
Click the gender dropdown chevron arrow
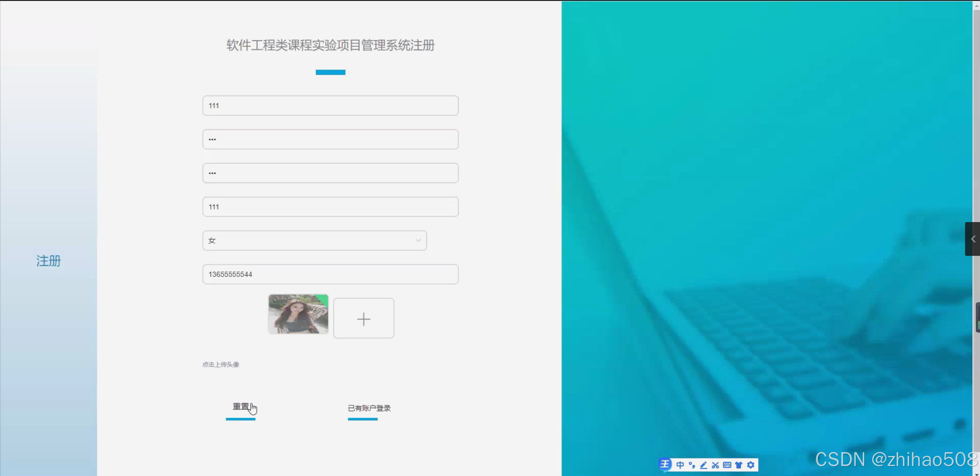(x=418, y=240)
